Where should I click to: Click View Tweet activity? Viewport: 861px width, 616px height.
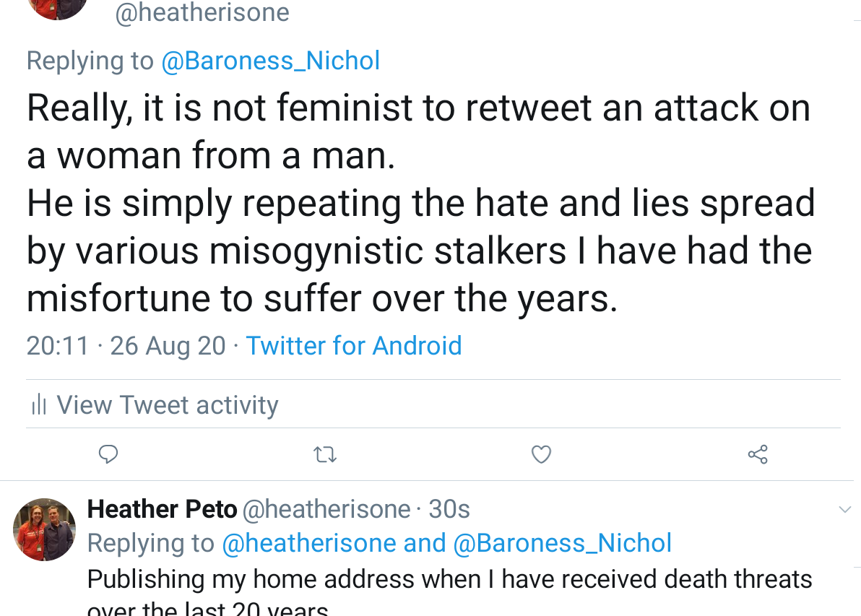pos(167,404)
